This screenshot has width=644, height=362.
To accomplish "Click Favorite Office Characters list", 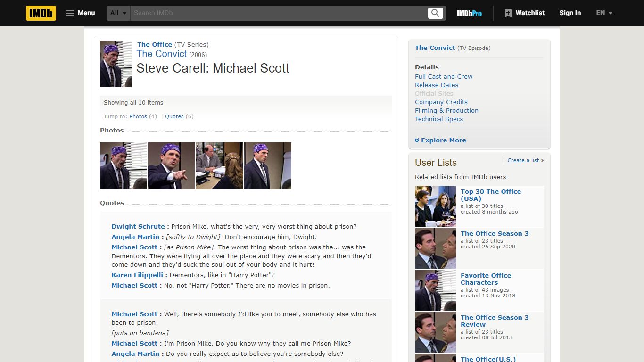I will 486,279.
